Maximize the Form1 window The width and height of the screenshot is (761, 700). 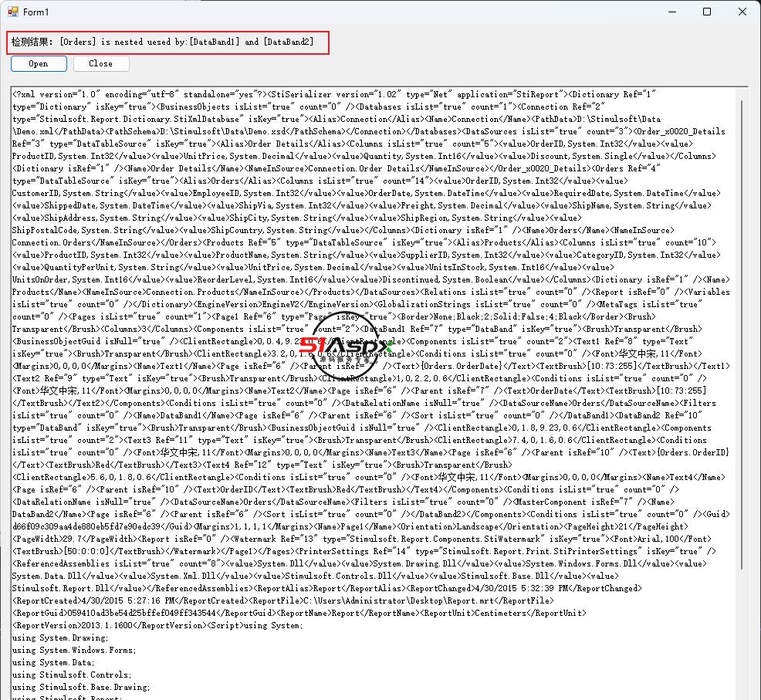click(x=707, y=12)
